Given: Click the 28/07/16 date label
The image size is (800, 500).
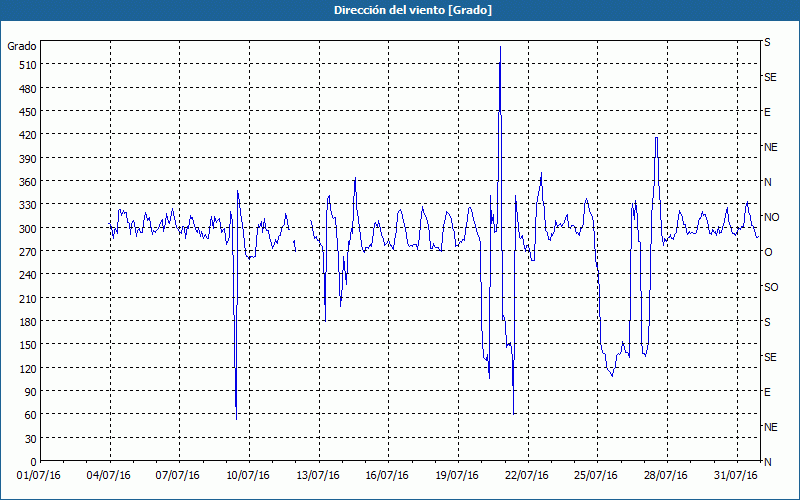Looking at the screenshot, I should [x=666, y=476].
